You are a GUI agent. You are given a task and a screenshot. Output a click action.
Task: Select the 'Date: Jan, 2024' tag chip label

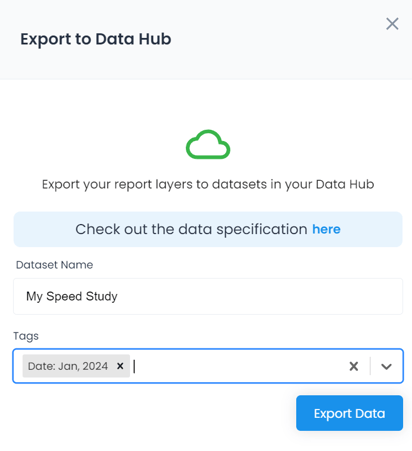coord(68,366)
